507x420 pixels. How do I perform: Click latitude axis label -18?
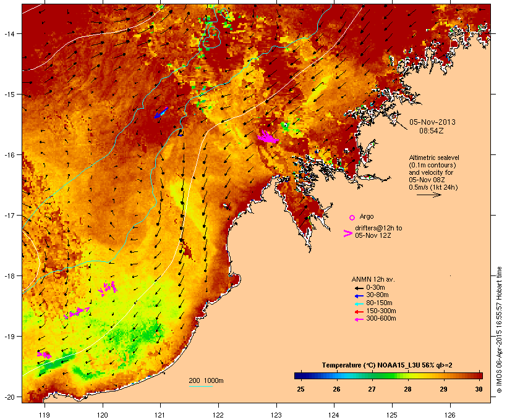click(9, 276)
